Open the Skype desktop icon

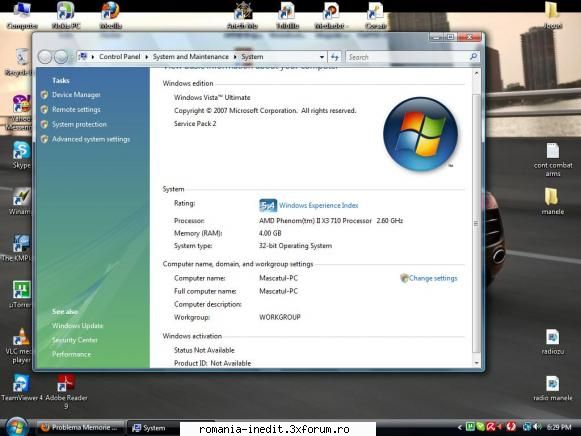pos(21,155)
